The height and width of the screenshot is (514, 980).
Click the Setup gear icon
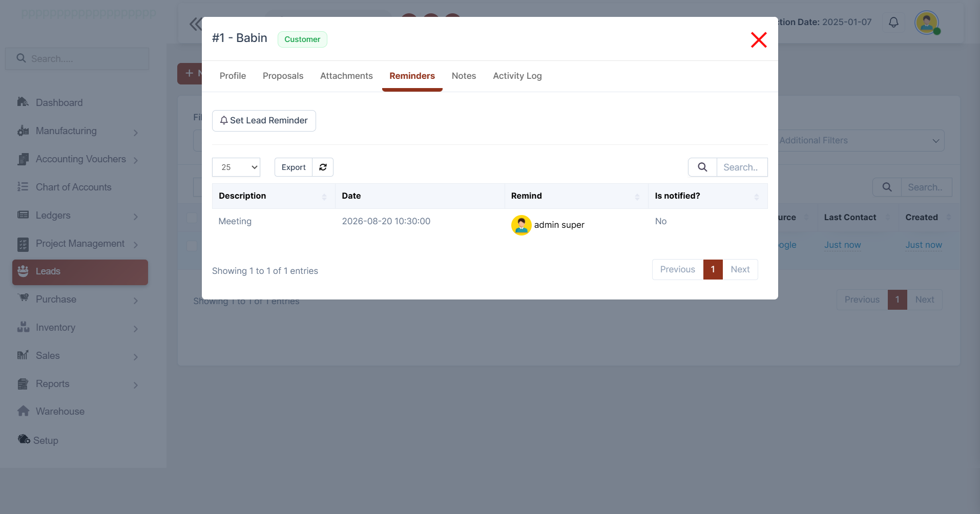[24, 439]
